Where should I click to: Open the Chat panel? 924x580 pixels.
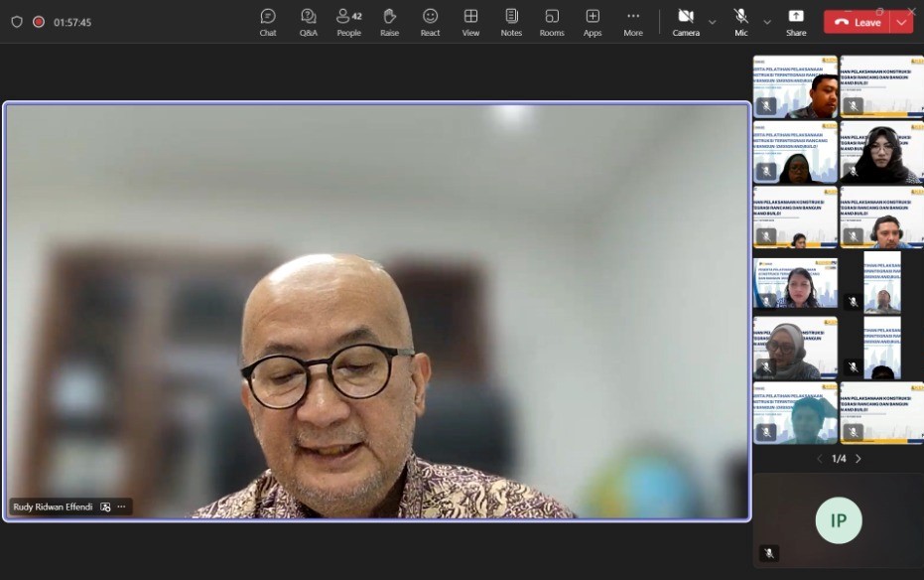[267, 22]
